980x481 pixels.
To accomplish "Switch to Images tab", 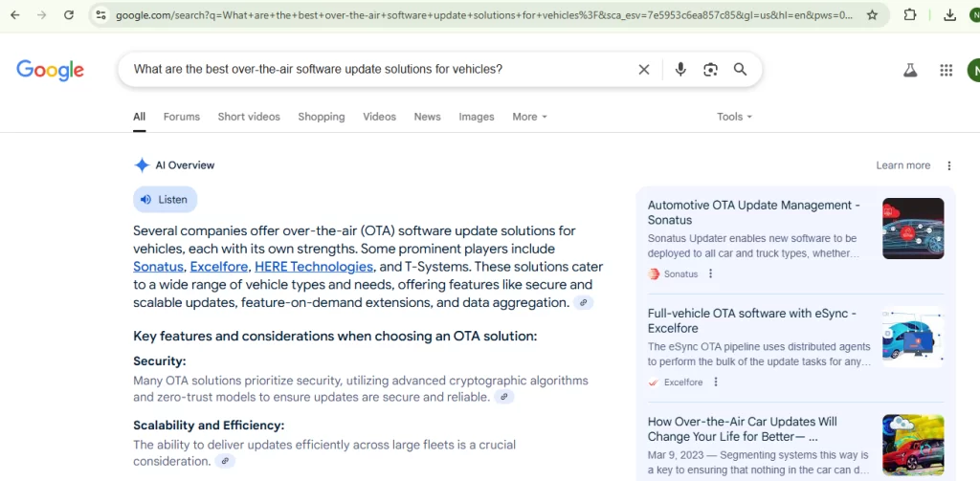I will (x=477, y=117).
